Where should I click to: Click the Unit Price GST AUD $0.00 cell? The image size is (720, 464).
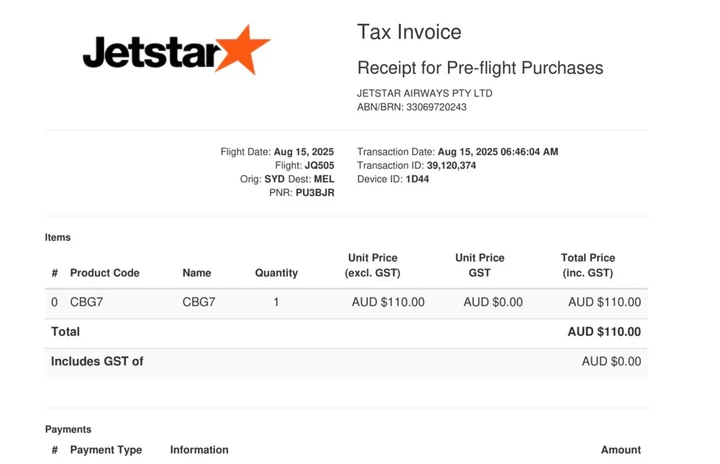coord(493,302)
